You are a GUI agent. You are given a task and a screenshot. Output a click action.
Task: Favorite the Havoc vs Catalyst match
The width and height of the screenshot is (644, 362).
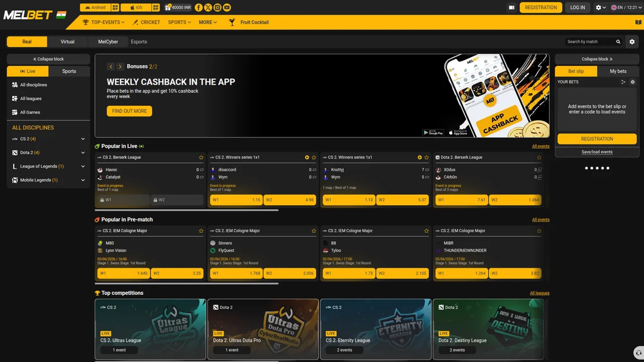201,157
